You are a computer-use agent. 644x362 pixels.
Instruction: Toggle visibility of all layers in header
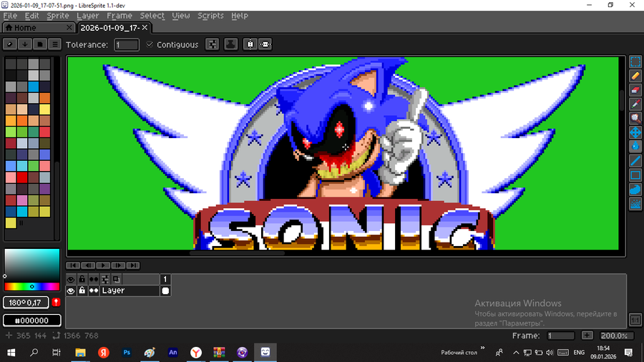[x=71, y=280]
